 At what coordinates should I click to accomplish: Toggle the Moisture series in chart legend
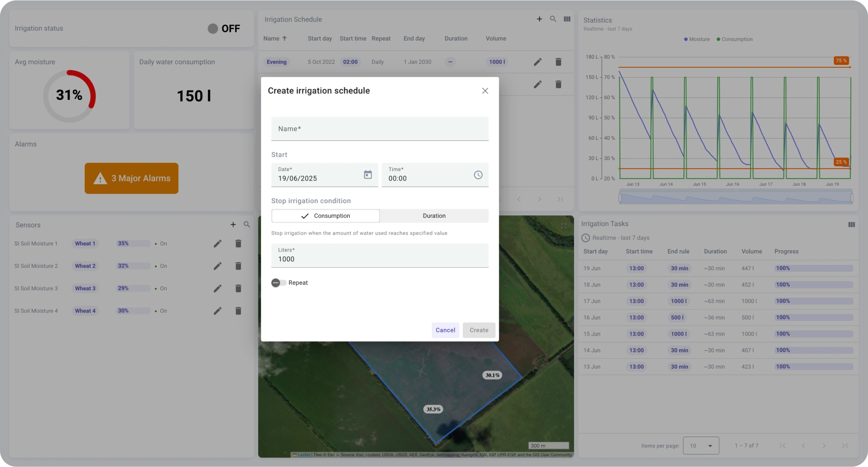pyautogui.click(x=697, y=39)
